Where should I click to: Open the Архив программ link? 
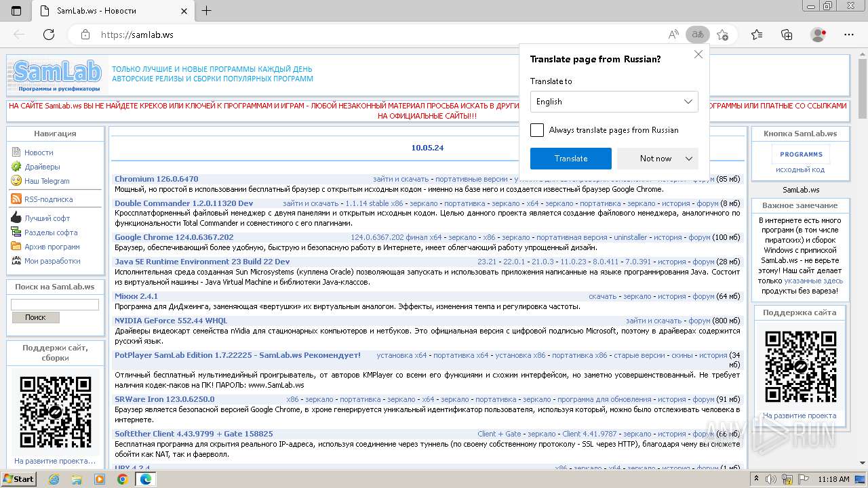52,247
